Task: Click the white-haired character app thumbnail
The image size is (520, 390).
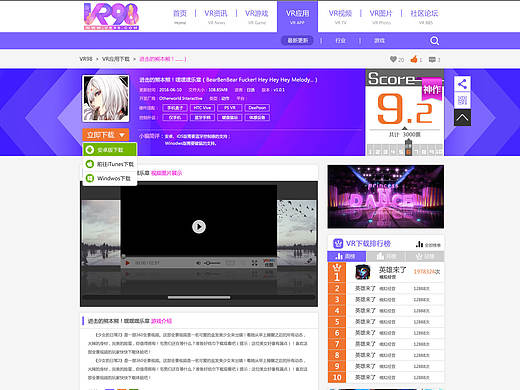Action: click(x=106, y=98)
